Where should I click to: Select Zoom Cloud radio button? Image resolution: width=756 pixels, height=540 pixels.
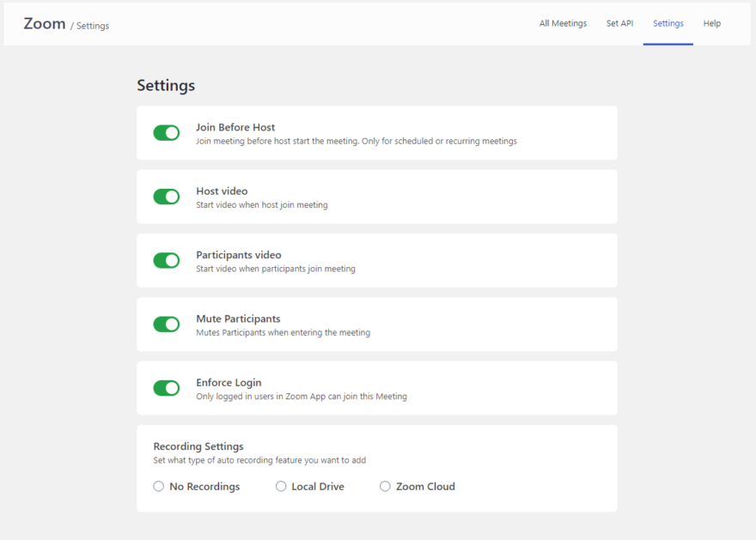click(x=385, y=486)
